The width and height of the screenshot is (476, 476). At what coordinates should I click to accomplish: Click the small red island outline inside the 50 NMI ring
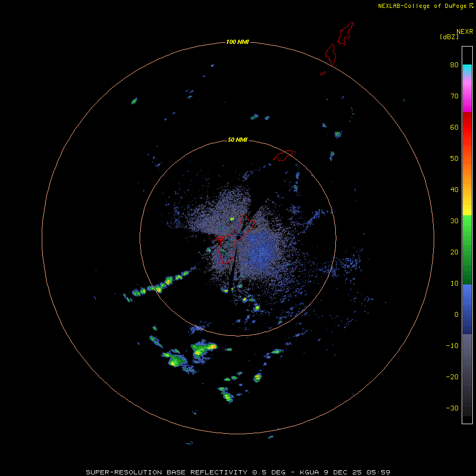(x=283, y=155)
